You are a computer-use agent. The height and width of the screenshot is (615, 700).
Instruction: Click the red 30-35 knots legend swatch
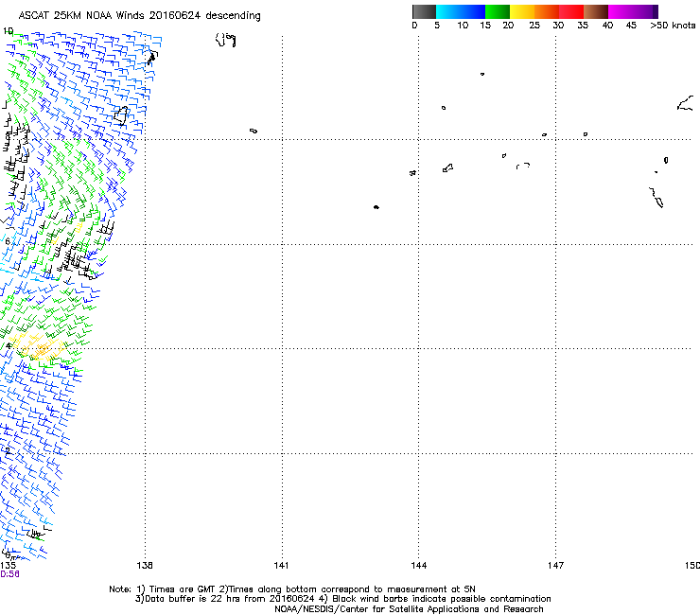coord(571,11)
